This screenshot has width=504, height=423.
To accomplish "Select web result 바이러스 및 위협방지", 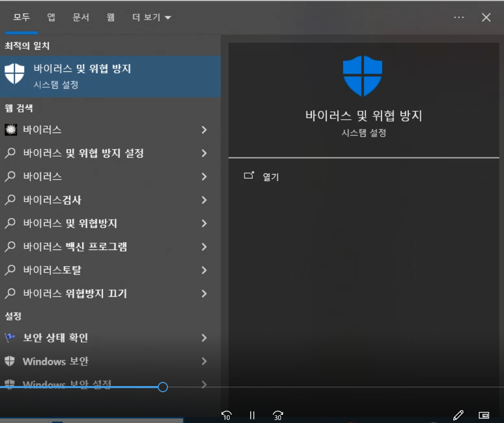I will [x=70, y=223].
